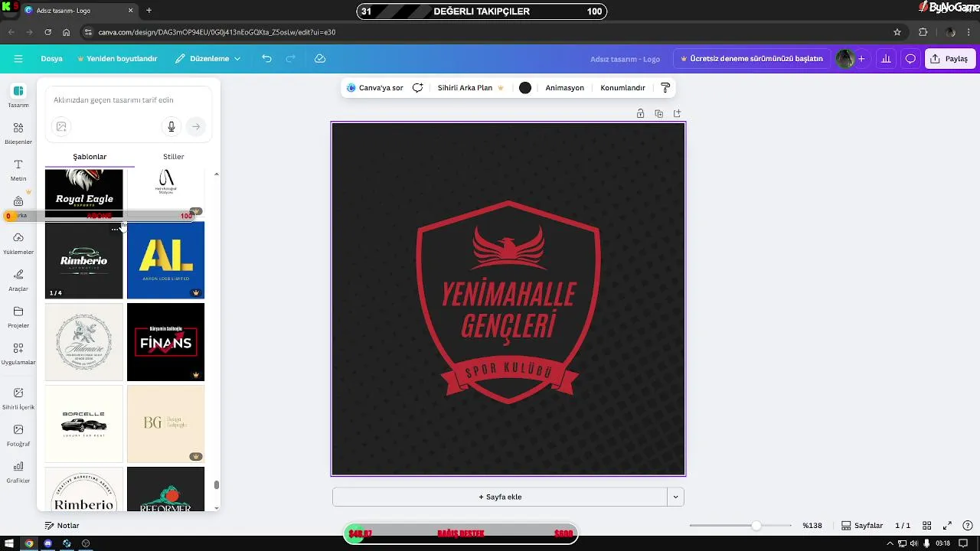Click the fullscreen expand arrows icon

pyautogui.click(x=947, y=526)
